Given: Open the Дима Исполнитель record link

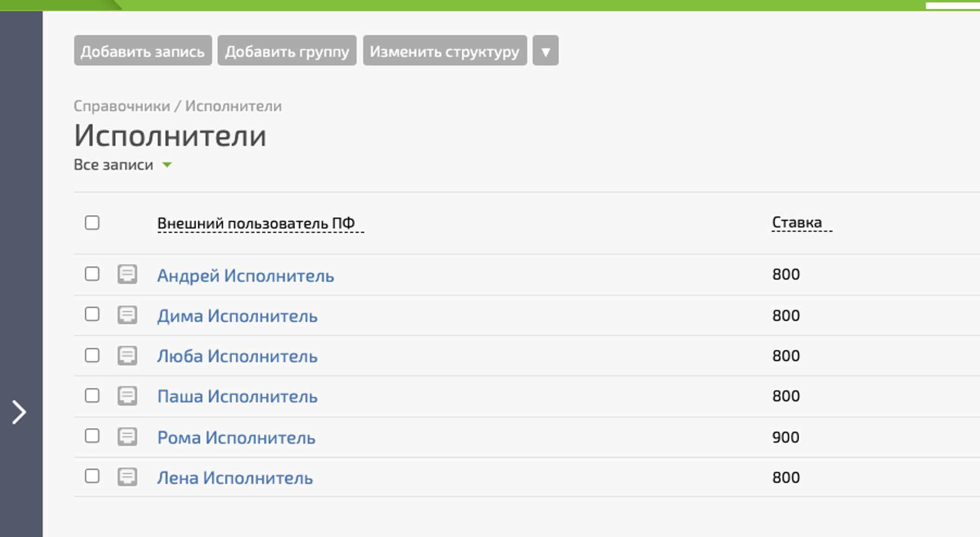Looking at the screenshot, I should click(237, 316).
